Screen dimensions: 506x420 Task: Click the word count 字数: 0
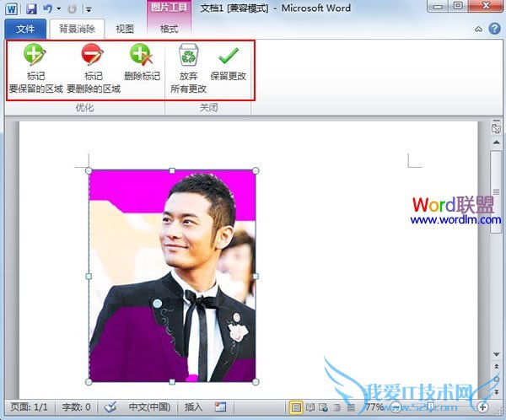pyautogui.click(x=76, y=407)
